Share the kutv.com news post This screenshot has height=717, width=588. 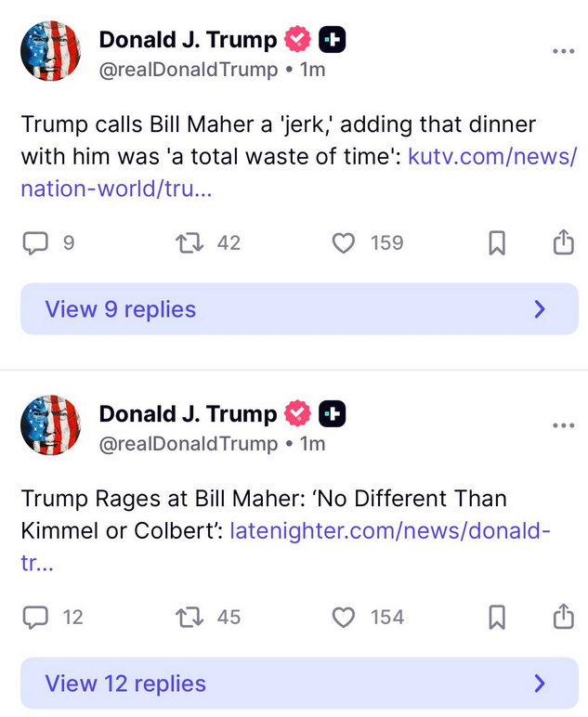(563, 243)
